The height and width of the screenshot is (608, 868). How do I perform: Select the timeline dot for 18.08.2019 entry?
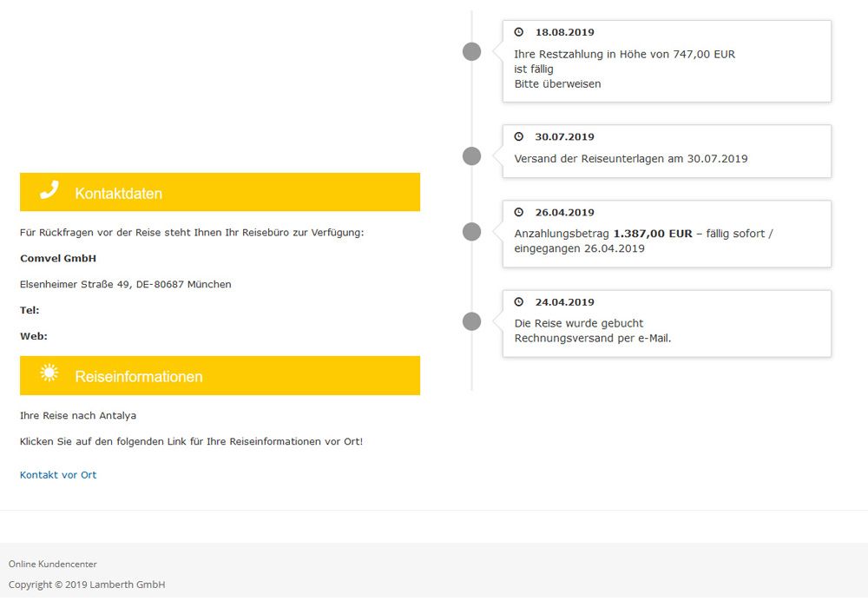pos(471,52)
